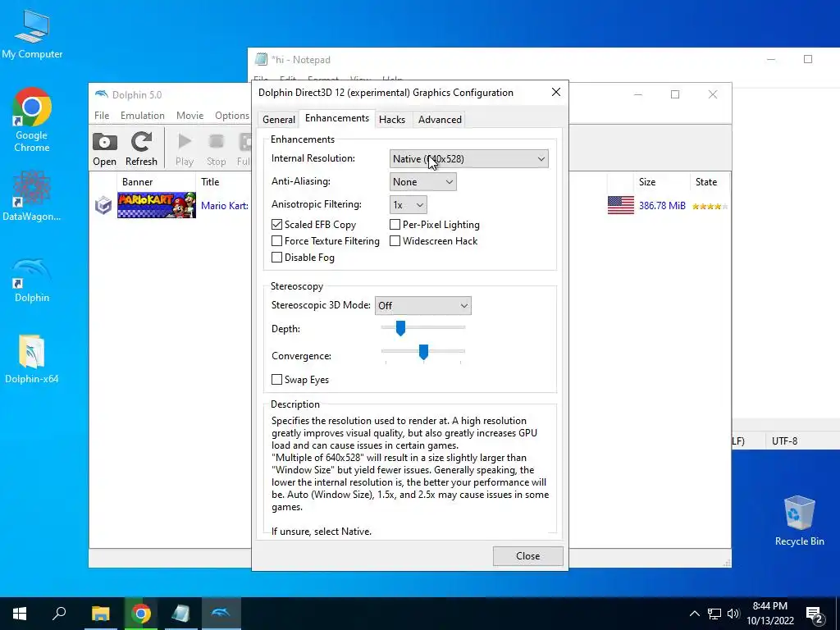This screenshot has height=630, width=840.
Task: Click the Dolphin logo in the window title bar
Action: point(101,94)
